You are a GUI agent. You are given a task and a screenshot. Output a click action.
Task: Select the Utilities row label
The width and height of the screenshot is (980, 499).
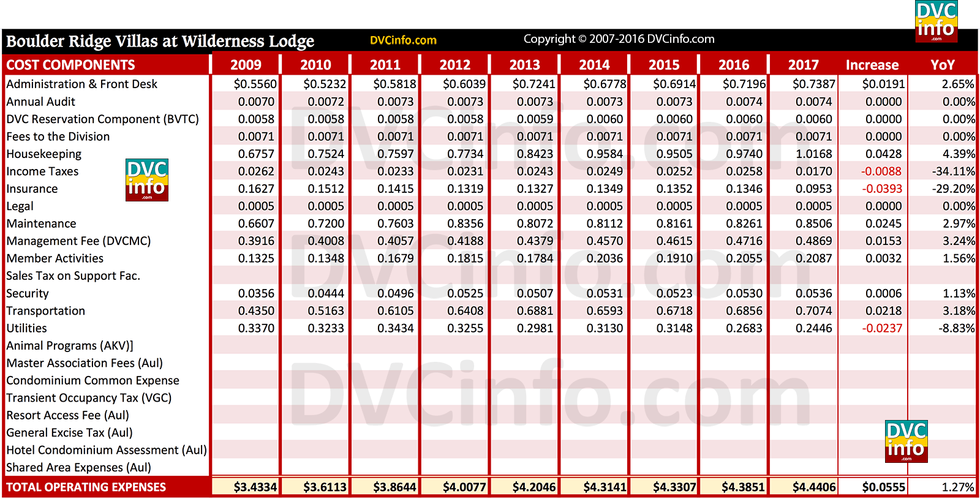click(26, 328)
